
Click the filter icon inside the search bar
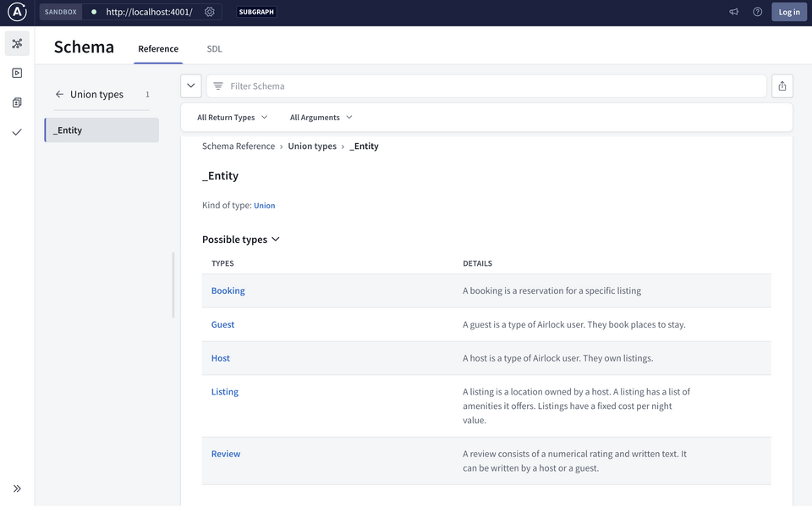(x=218, y=86)
